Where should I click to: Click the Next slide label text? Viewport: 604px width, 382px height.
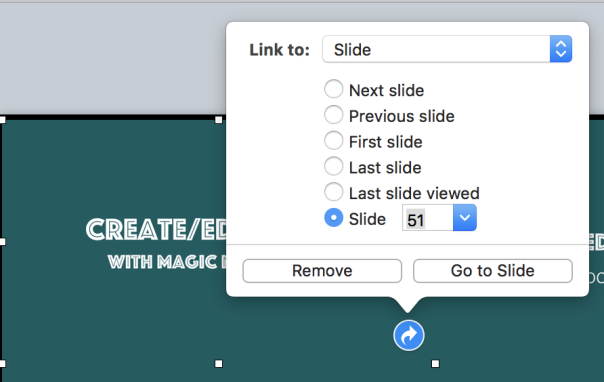point(386,90)
